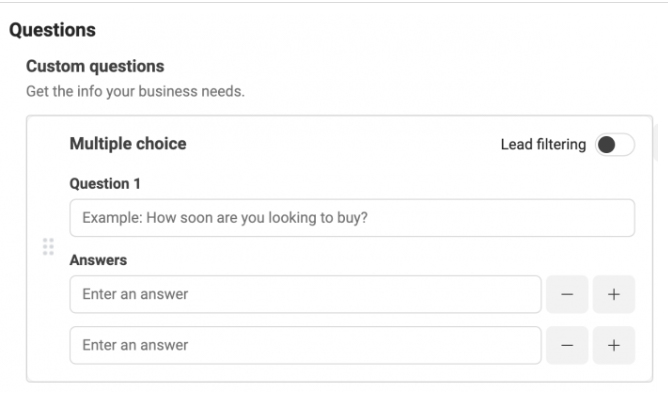Click the How soon are you looking placeholder
The height and width of the screenshot is (400, 668).
point(225,218)
